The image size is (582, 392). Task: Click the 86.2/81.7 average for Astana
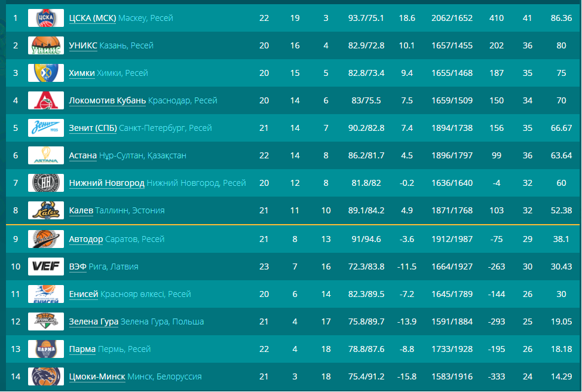(366, 155)
